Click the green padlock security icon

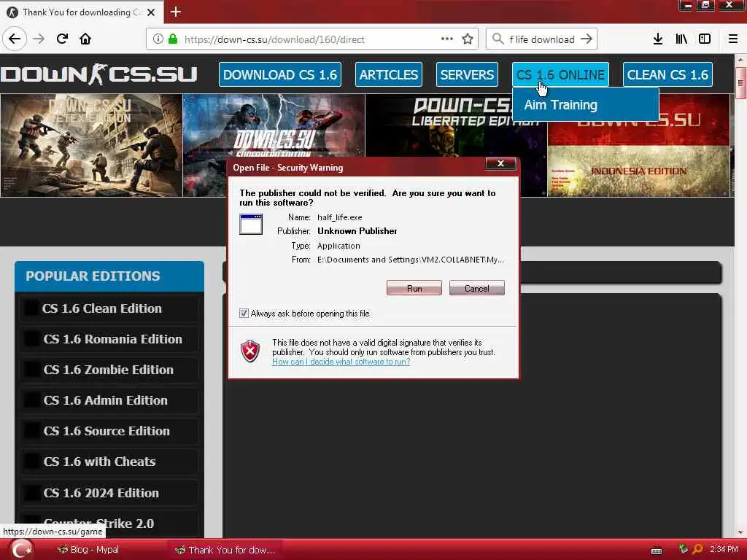[173, 39]
